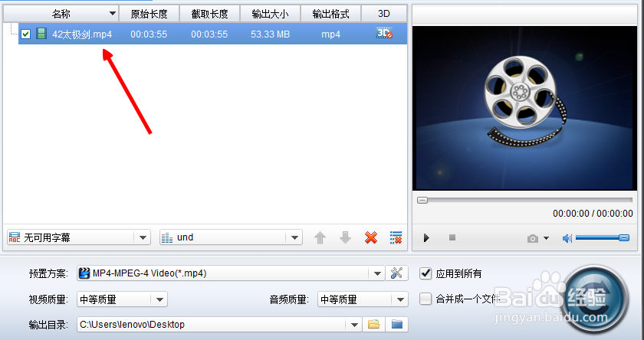Enable the 合并成一个文件 checkbox
The image size is (644, 340).
coord(426,299)
